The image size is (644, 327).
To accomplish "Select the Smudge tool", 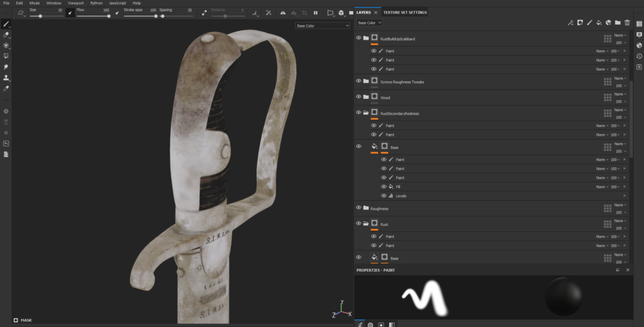I will tap(6, 67).
